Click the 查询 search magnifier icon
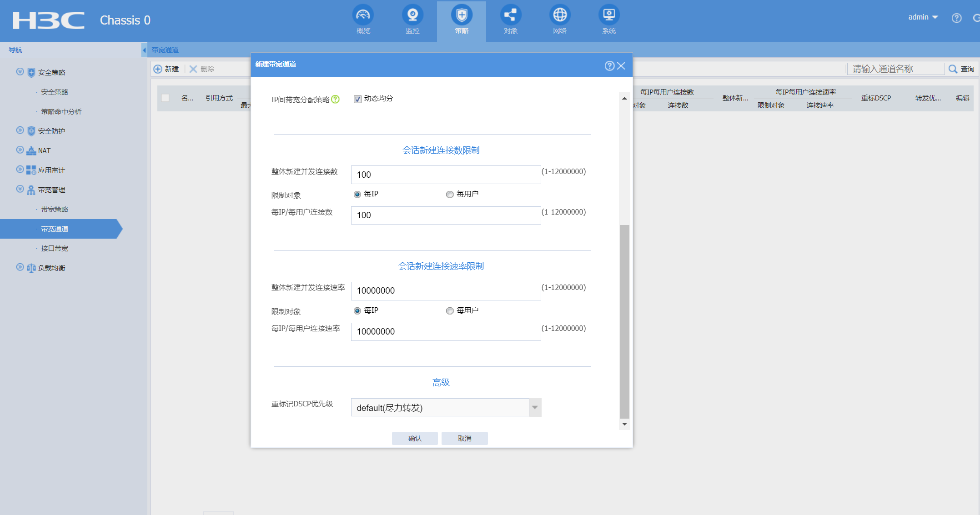Viewport: 980px width, 515px height. tap(953, 69)
